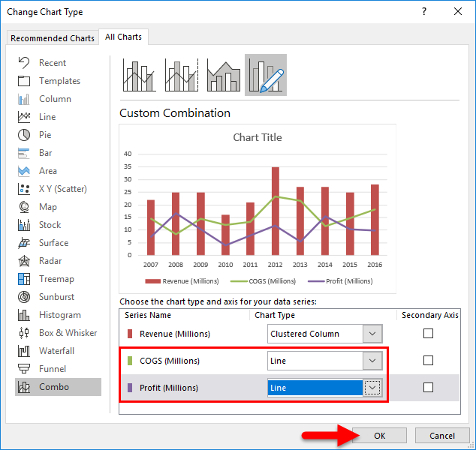Click the green COGS series swatch
This screenshot has height=450, width=476.
130,361
